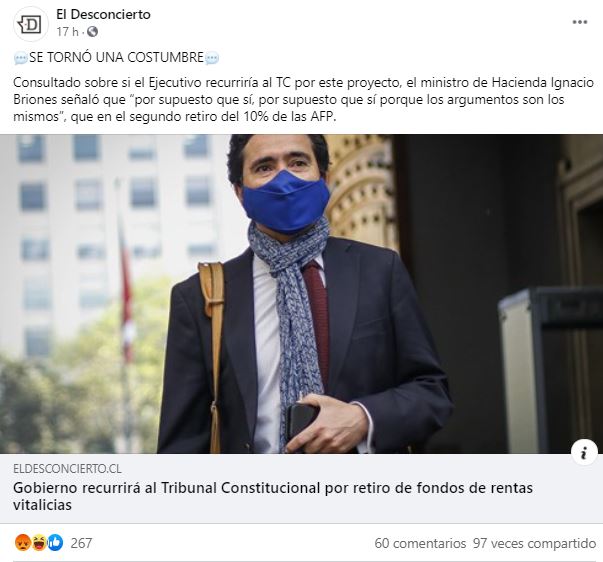Image resolution: width=603 pixels, height=562 pixels.
Task: Click the SE TORNÓ UNA COSTUMBRE text
Action: pyautogui.click(x=116, y=57)
